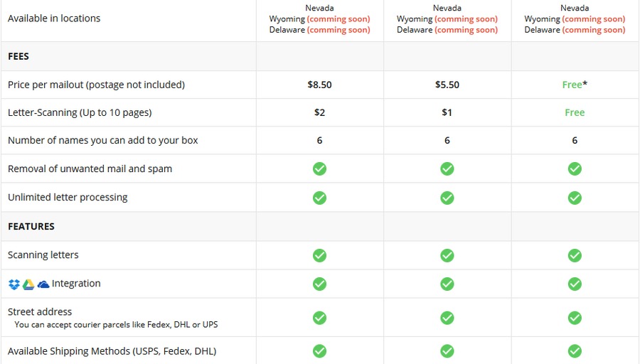Click middle column checkmark for Street address
The width and height of the screenshot is (640, 364).
point(447,318)
